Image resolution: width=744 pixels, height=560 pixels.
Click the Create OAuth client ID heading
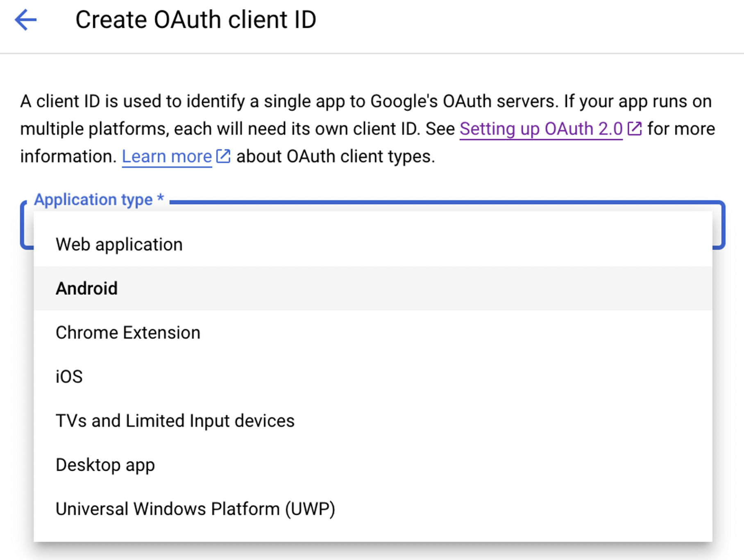(196, 20)
